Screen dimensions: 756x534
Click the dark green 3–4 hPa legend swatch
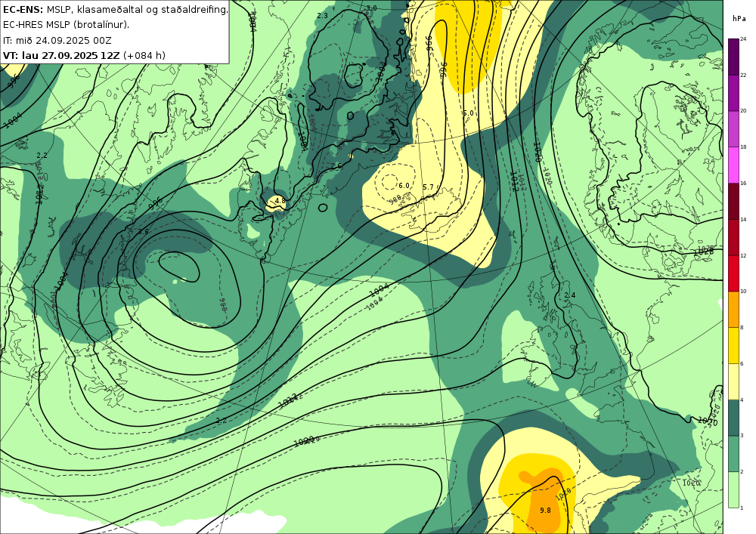click(733, 418)
